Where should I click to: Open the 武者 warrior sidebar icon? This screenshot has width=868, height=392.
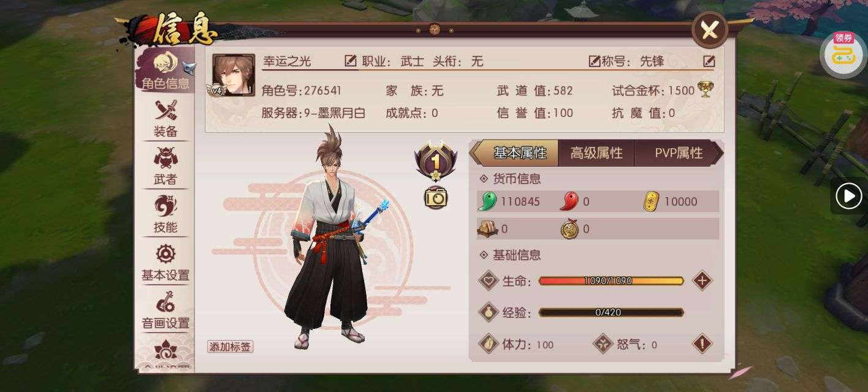click(x=166, y=165)
